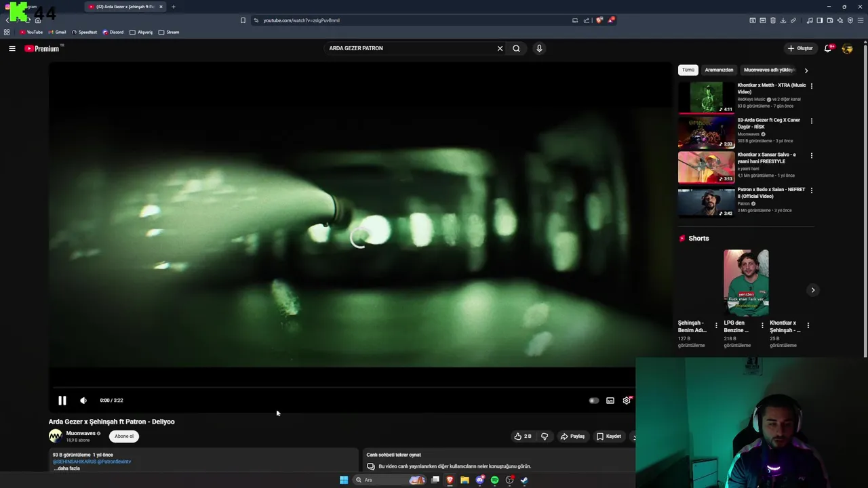
Task: Open options for FREESTYLE video
Action: tap(812, 155)
